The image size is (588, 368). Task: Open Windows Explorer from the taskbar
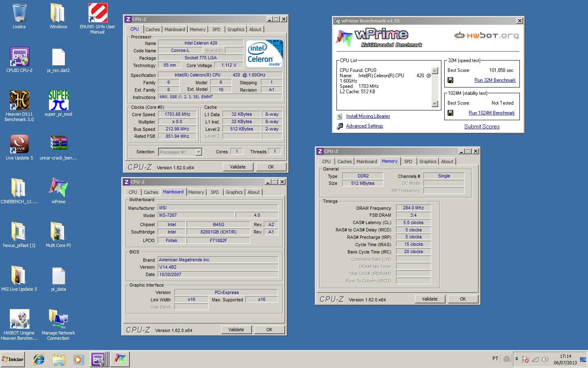coord(59,359)
